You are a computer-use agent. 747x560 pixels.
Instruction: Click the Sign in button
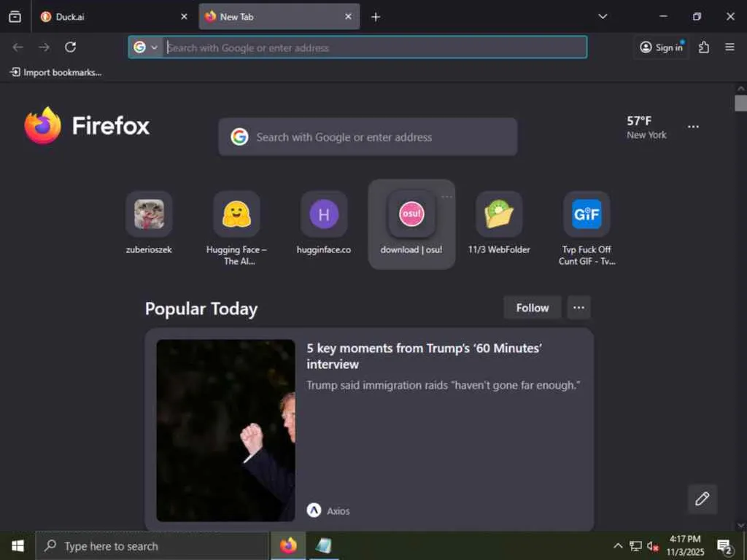[661, 47]
